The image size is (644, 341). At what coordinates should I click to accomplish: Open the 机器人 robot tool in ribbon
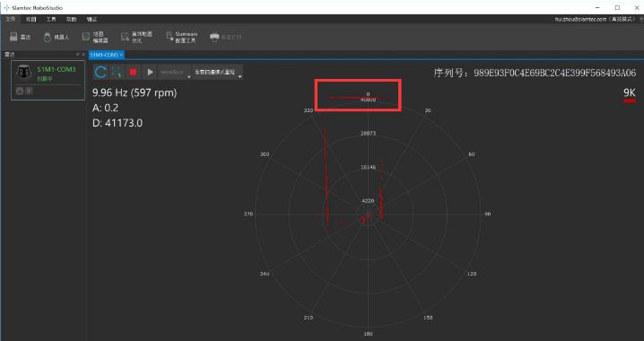(57, 37)
